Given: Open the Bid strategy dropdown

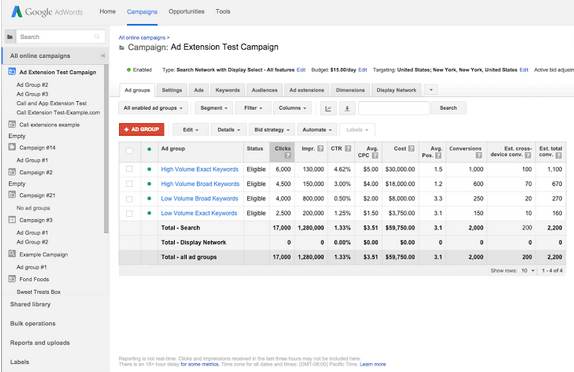Looking at the screenshot, I should coord(272,130).
